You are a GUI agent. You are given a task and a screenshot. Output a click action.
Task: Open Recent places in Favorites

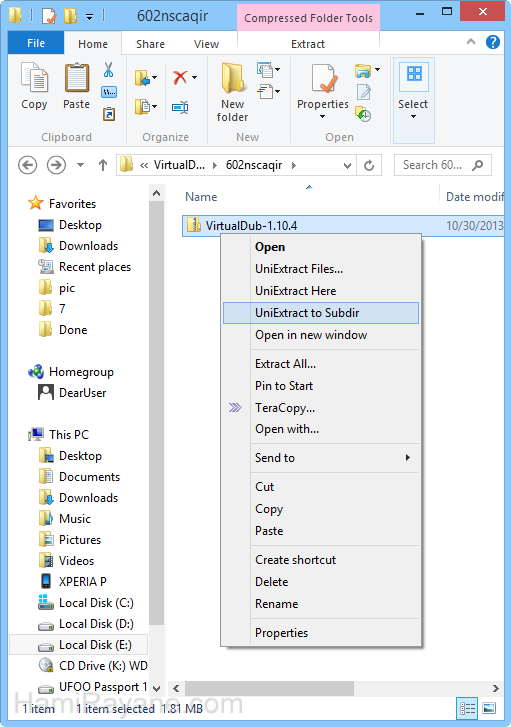coord(85,267)
